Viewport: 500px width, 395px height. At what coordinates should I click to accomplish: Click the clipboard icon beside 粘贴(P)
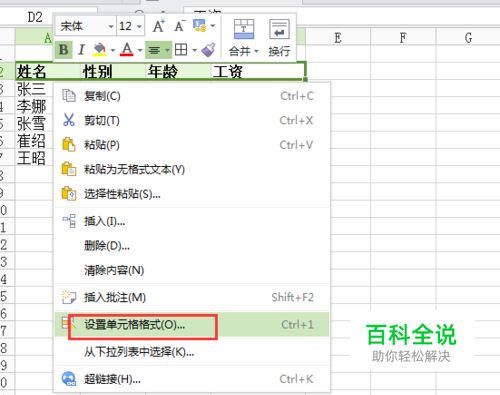click(x=69, y=145)
